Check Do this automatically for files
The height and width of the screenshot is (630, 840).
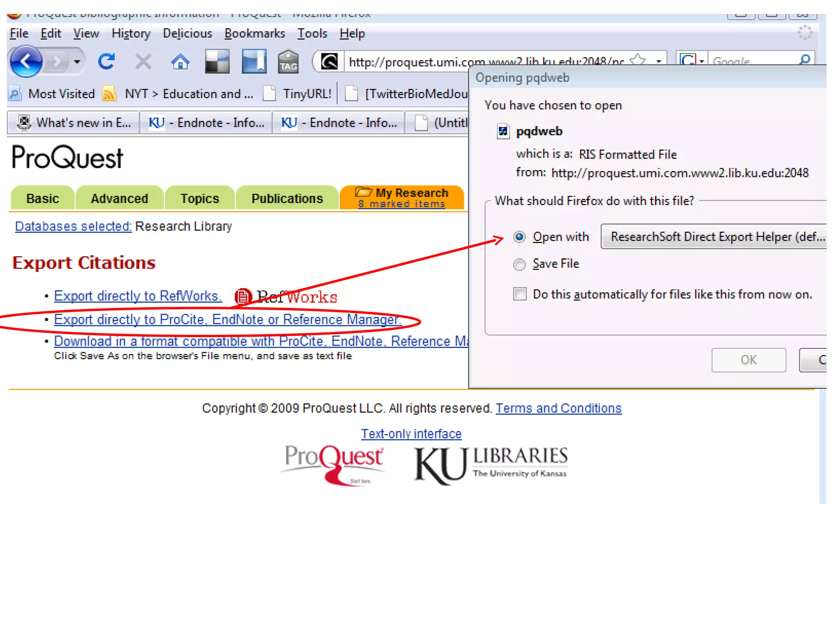[520, 294]
